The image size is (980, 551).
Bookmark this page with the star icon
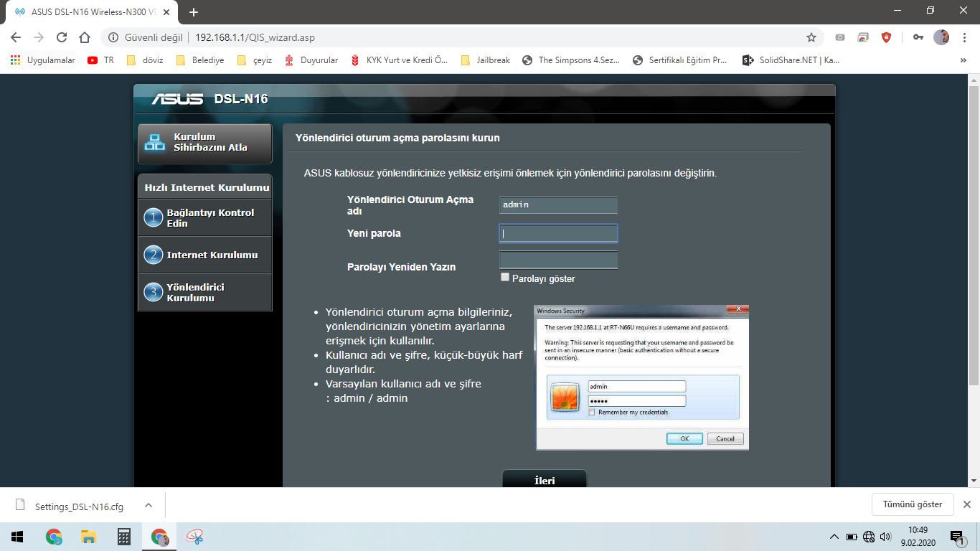click(x=811, y=37)
